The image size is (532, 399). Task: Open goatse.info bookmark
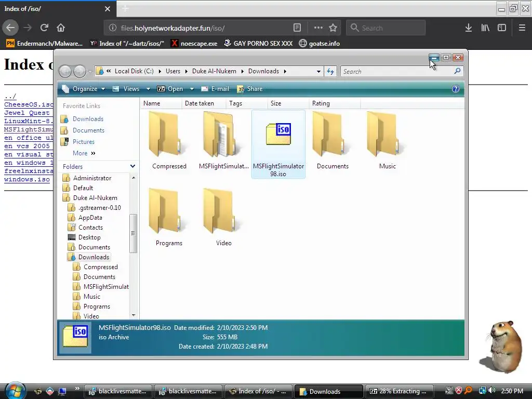point(320,44)
